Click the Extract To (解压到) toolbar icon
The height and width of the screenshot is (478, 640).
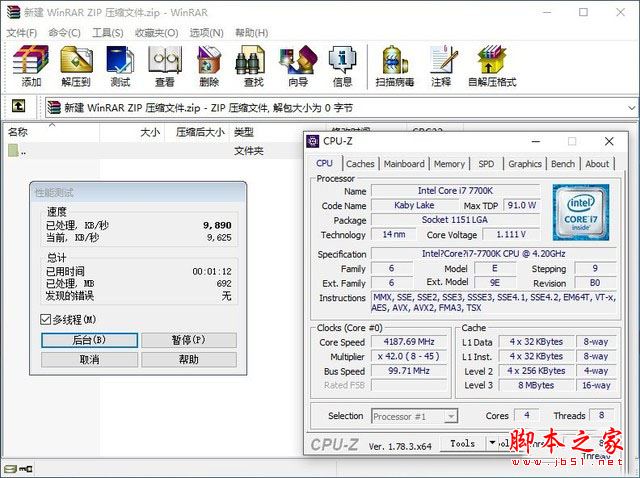[76, 59]
